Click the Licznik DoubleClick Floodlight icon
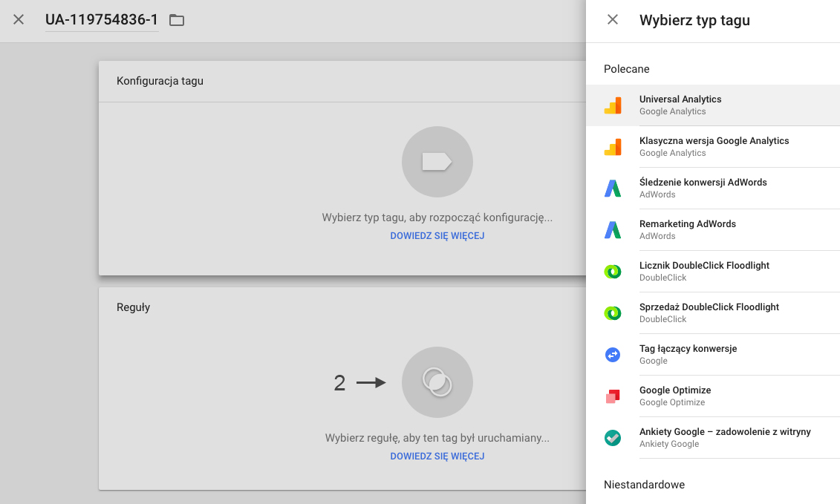840x504 pixels. pyautogui.click(x=612, y=272)
